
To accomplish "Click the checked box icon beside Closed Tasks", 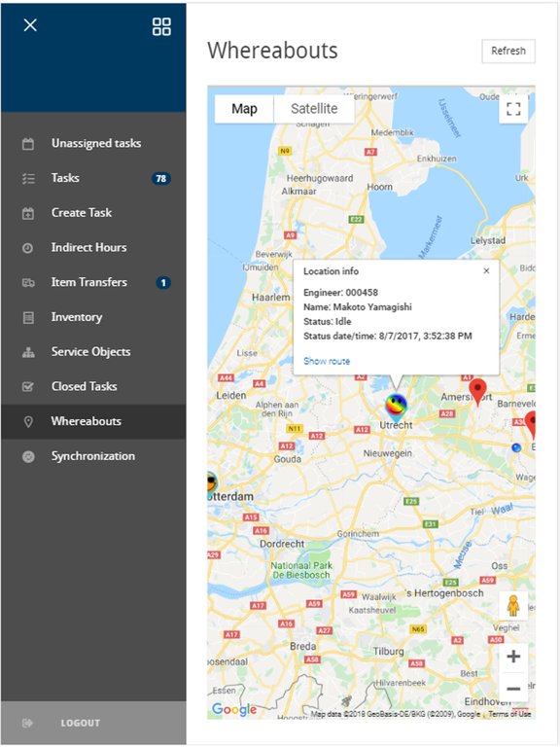I will 28,387.
